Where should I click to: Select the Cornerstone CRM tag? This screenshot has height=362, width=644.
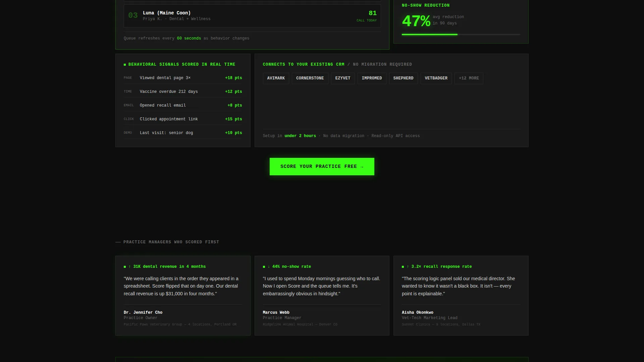(x=310, y=78)
